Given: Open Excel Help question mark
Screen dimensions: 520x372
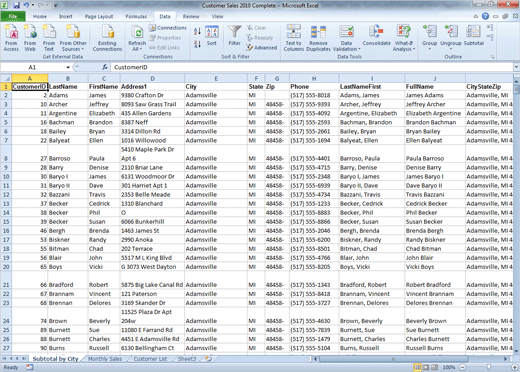Looking at the screenshot, I should point(485,16).
